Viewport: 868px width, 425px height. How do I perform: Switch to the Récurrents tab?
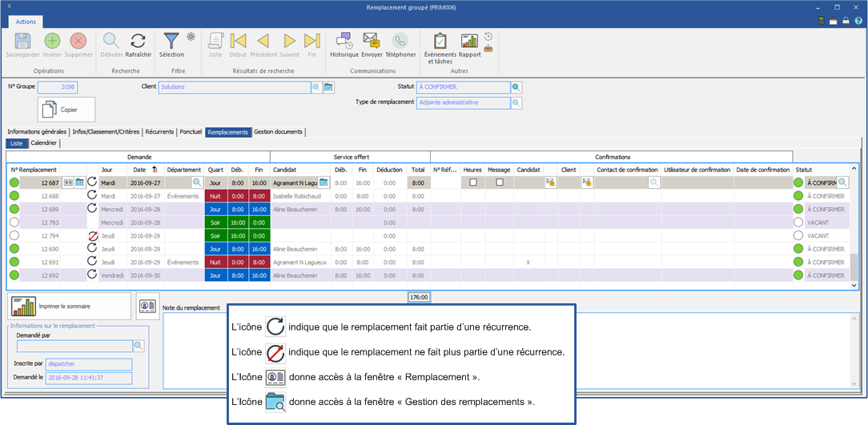point(159,132)
